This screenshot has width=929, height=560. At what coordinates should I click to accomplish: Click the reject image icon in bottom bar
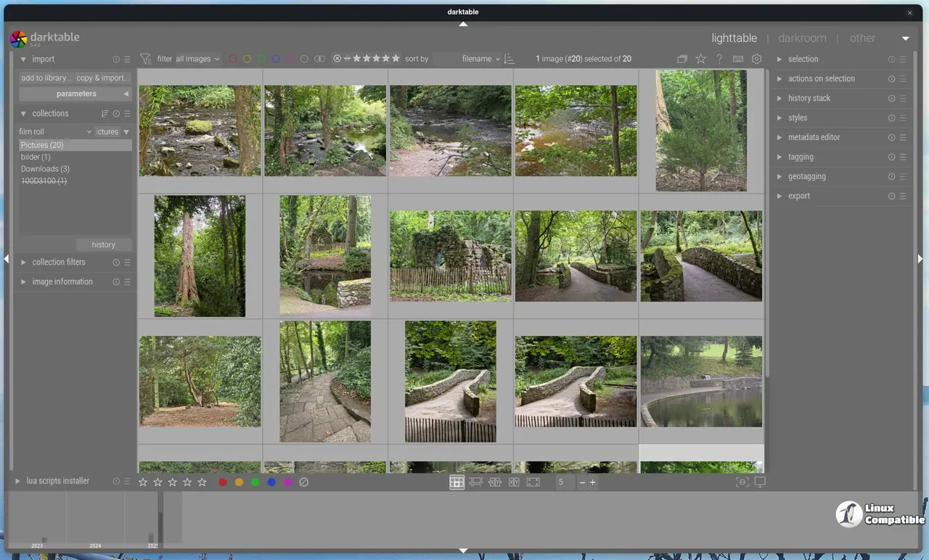(x=304, y=482)
